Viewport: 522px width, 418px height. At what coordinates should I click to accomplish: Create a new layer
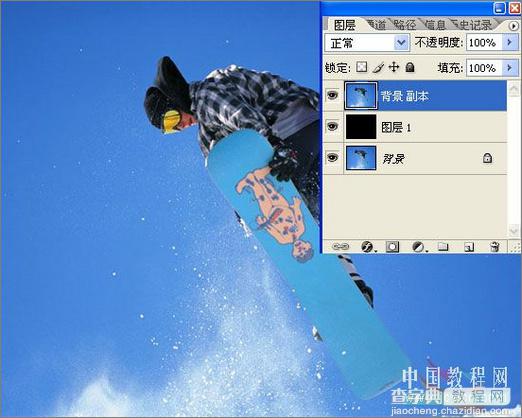(469, 247)
